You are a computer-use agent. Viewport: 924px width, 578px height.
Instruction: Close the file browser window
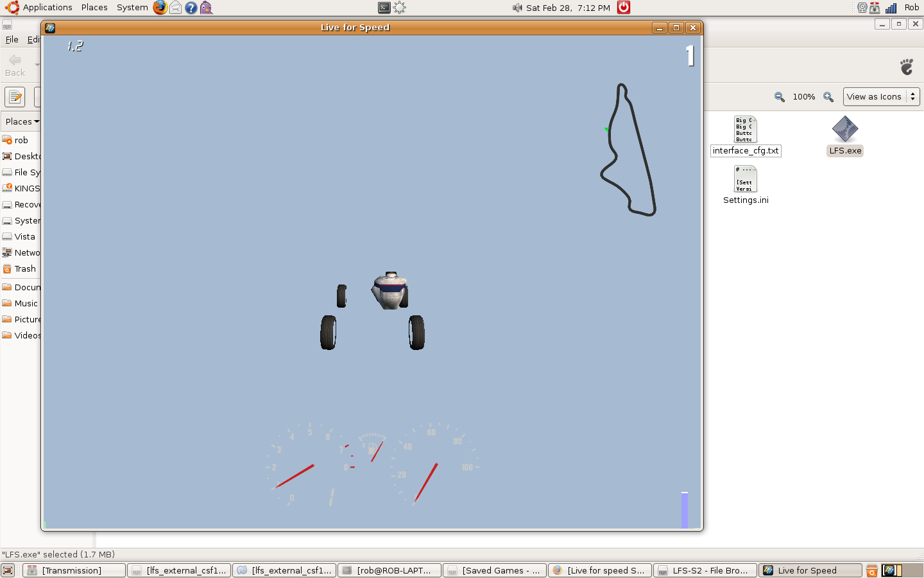916,24
